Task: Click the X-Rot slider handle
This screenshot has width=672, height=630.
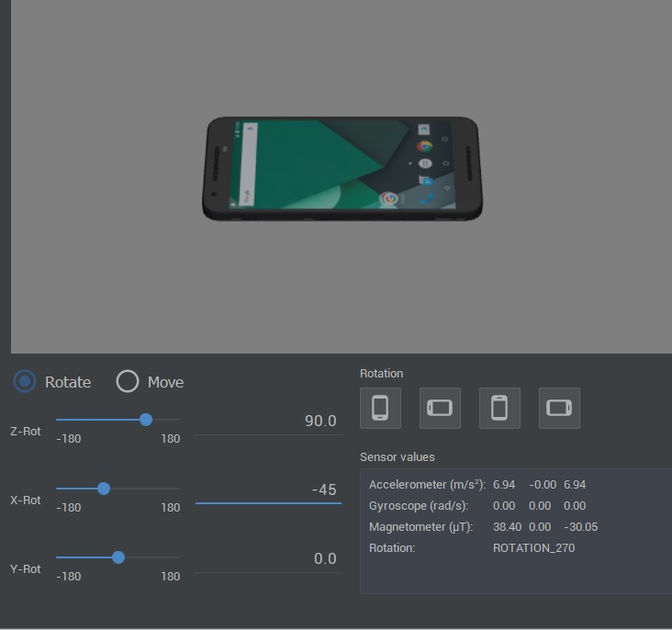Action: pos(104,489)
